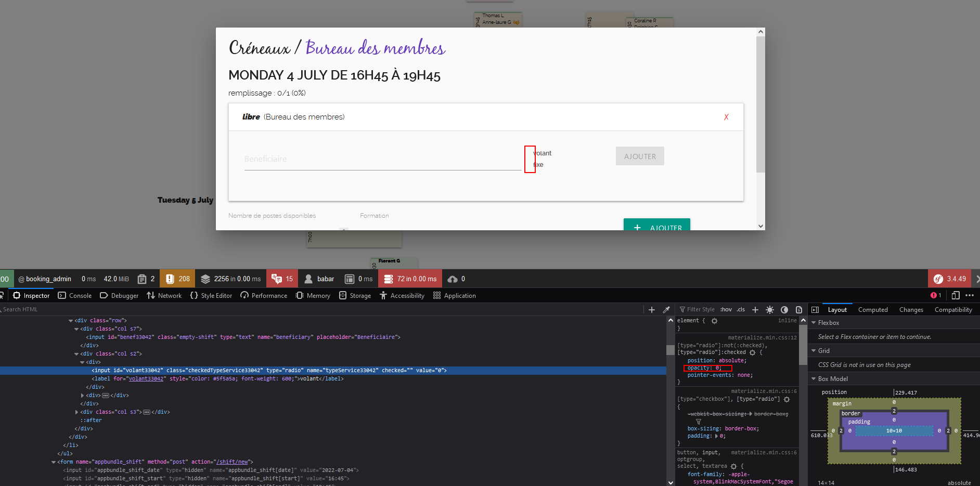The image size is (980, 486).
Task: Toggle print media simulation page icon
Action: [799, 309]
